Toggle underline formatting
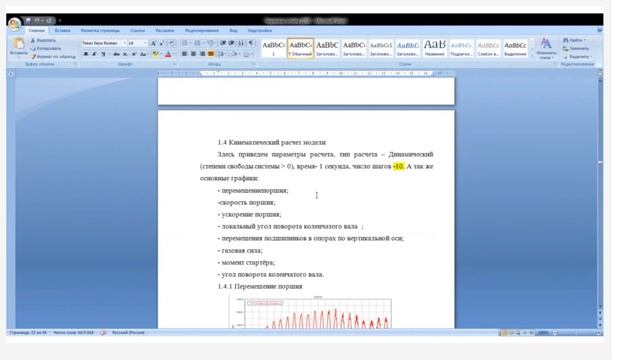Viewport: 640px width, 360px height. coord(103,54)
